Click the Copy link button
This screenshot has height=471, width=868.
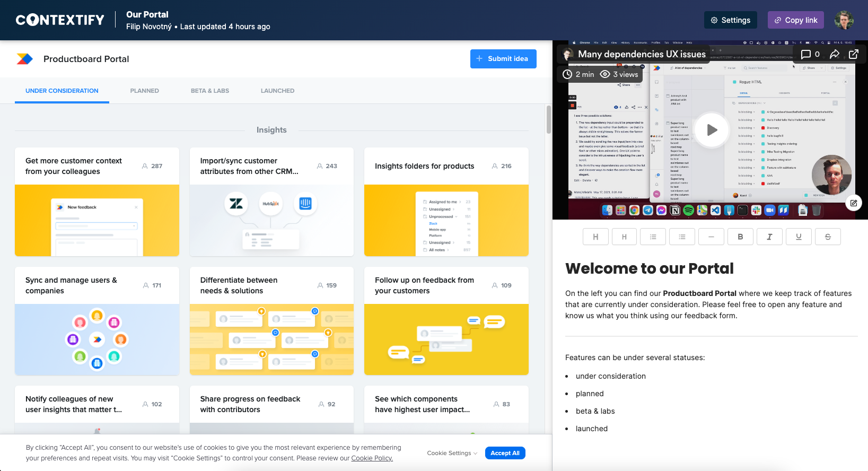click(795, 20)
